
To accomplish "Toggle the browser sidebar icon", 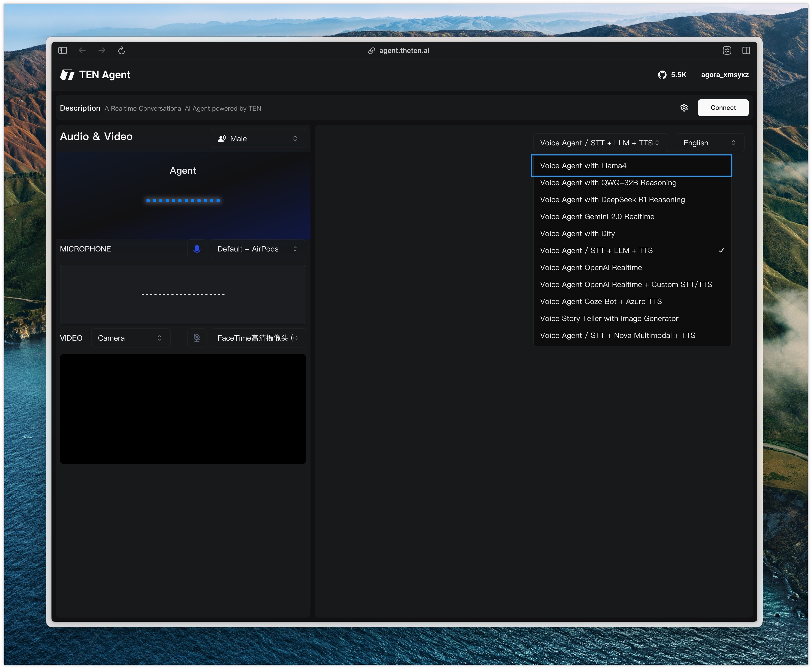I will [63, 50].
